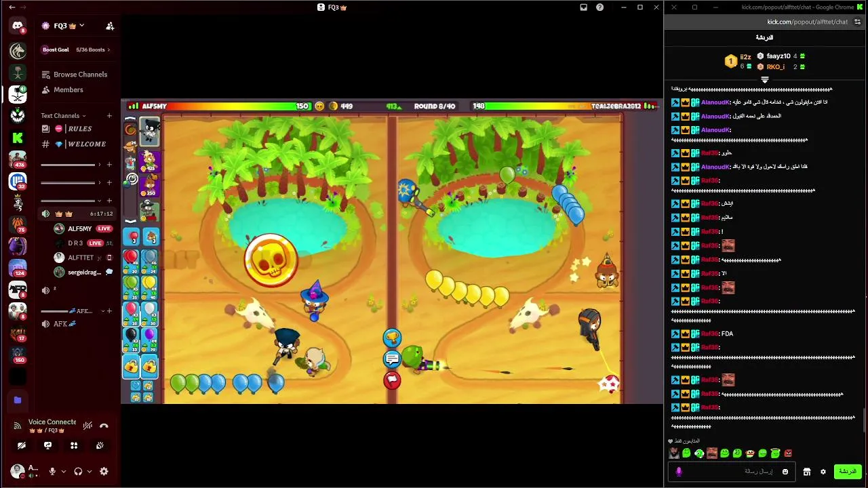Open the server with 476 badge

point(18,159)
